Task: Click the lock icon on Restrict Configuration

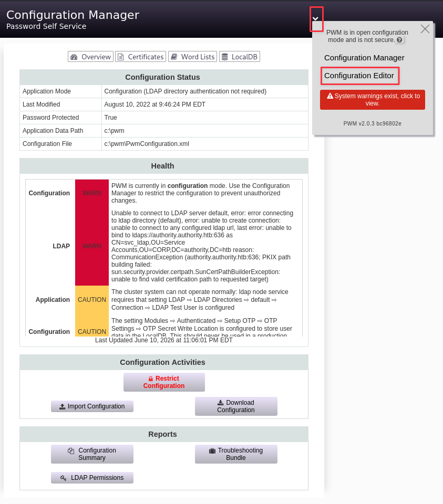Action: coord(151,379)
